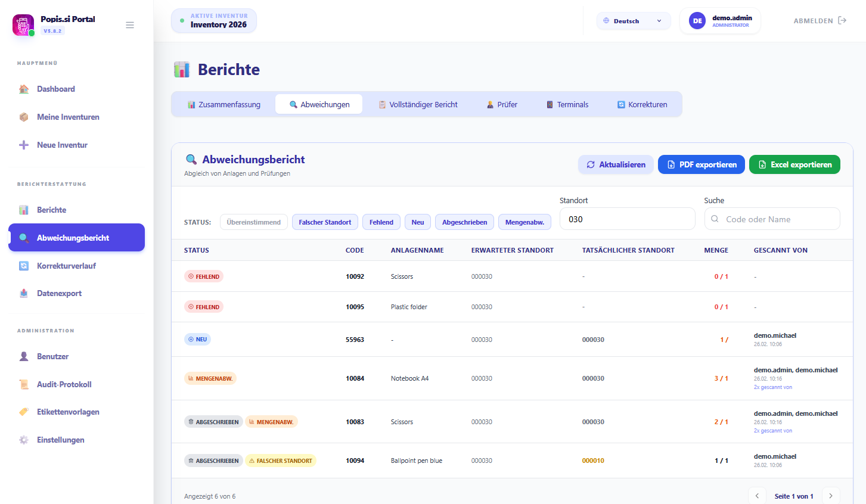The width and height of the screenshot is (866, 504).
Task: Click the Audit-Protokoll scroll icon
Action: click(x=24, y=384)
